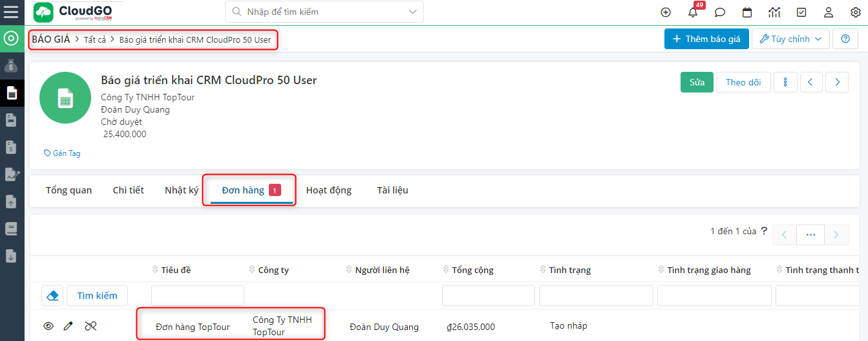Switch to the Chi tiết tab
Viewport: 868px width, 341px height.
click(x=128, y=190)
